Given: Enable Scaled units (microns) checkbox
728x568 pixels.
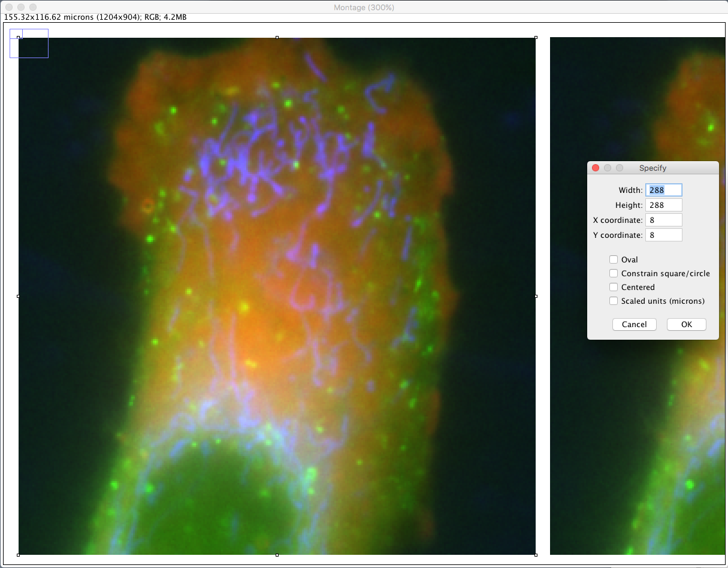Looking at the screenshot, I should [614, 301].
